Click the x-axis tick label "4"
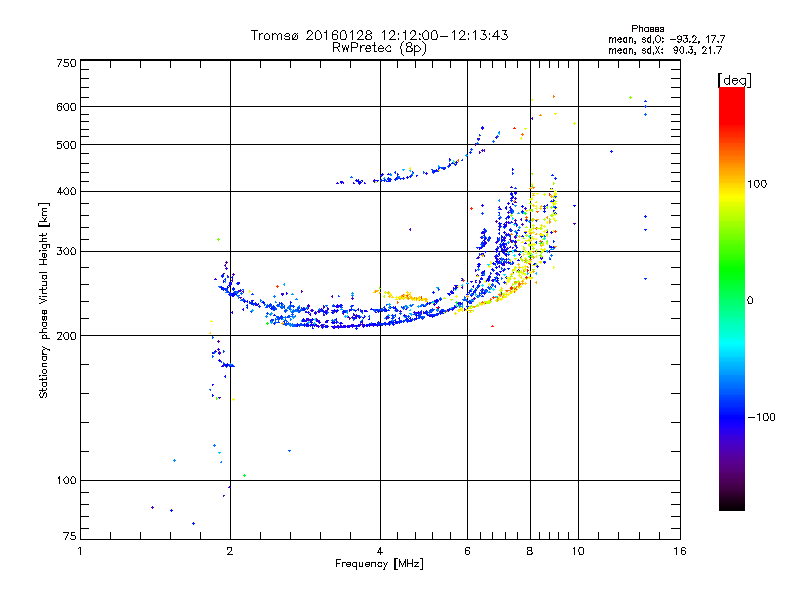Viewport: 800px width, 600px height. (380, 551)
